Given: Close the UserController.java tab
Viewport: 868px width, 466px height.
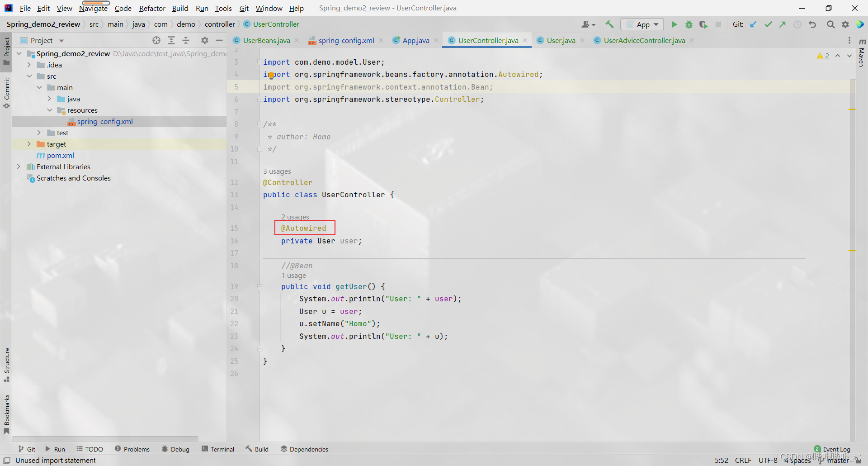Looking at the screenshot, I should pos(525,40).
